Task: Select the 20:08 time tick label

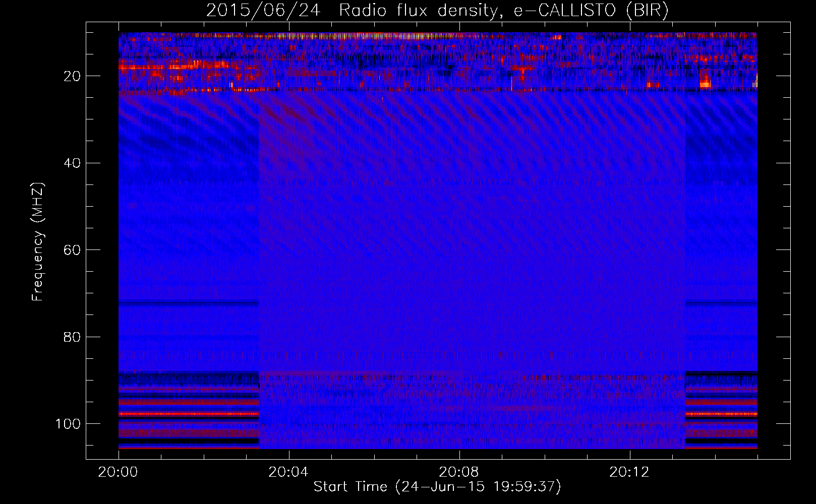Action: tap(459, 472)
